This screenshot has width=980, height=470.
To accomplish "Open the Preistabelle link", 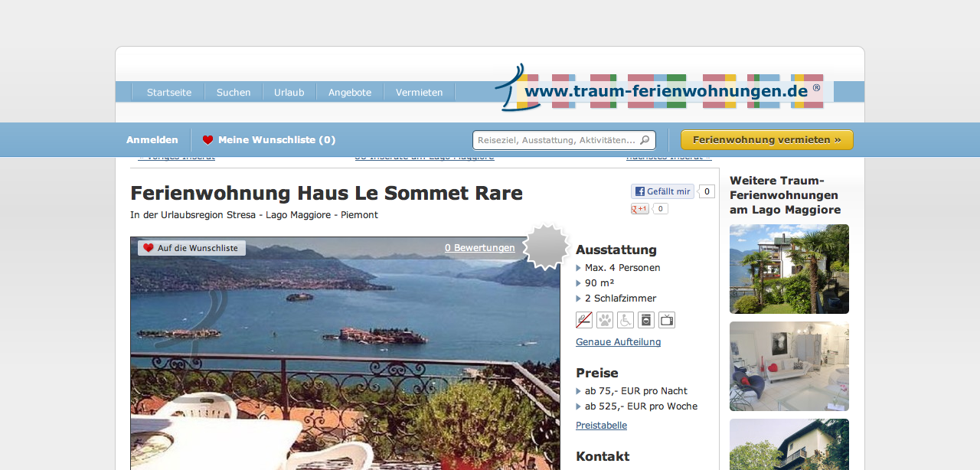I will (601, 426).
